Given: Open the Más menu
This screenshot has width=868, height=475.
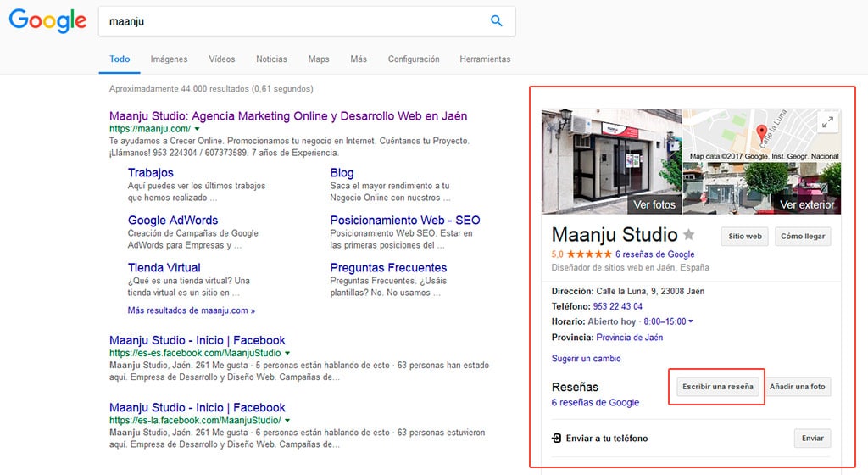Looking at the screenshot, I should (359, 59).
